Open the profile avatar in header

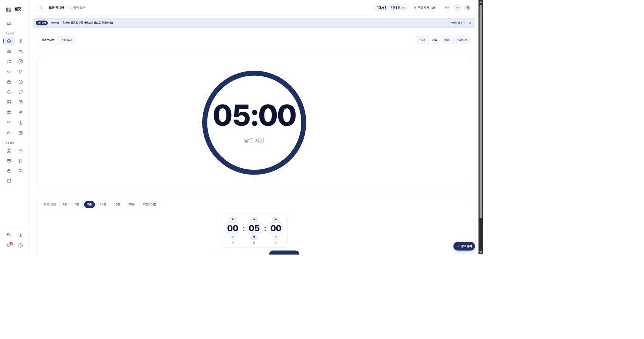click(x=468, y=8)
